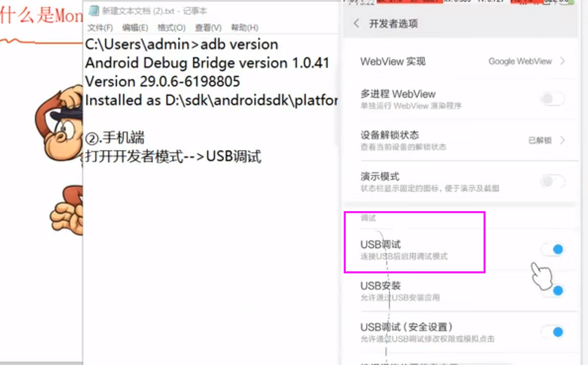Click the adb version command line text

(x=181, y=44)
